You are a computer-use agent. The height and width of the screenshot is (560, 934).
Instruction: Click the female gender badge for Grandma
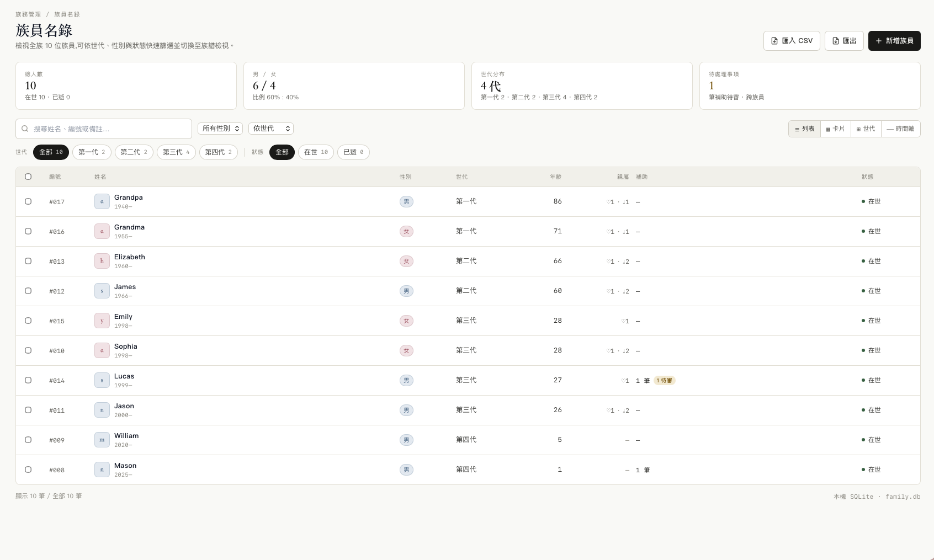point(406,231)
